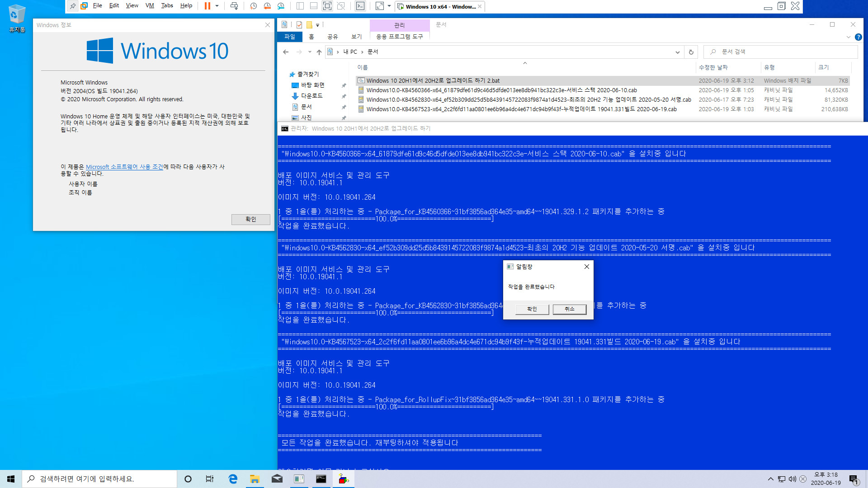Switch to the 홈 ribbon tab
868x488 pixels.
pos(311,37)
